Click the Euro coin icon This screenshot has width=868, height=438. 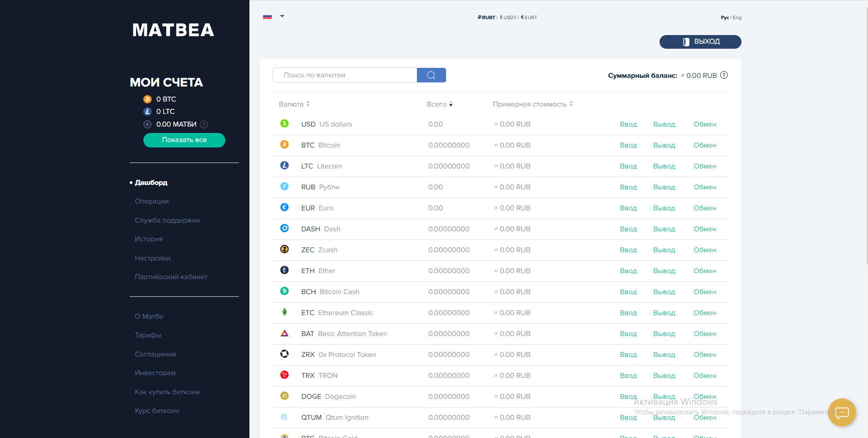pyautogui.click(x=284, y=207)
